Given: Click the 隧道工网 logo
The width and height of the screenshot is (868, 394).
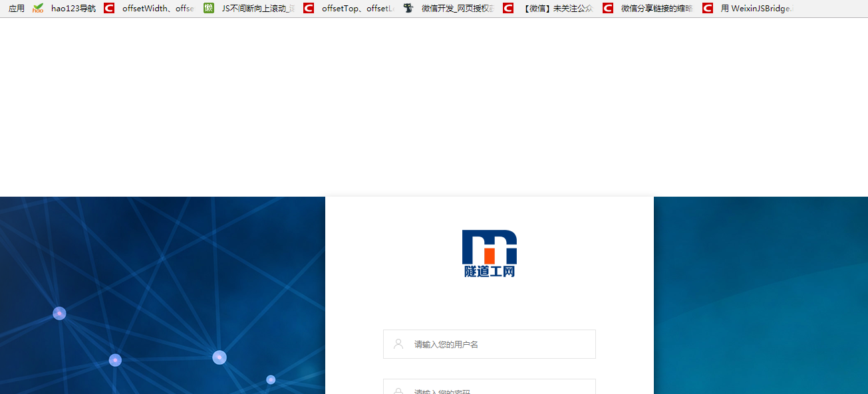Looking at the screenshot, I should [490, 254].
